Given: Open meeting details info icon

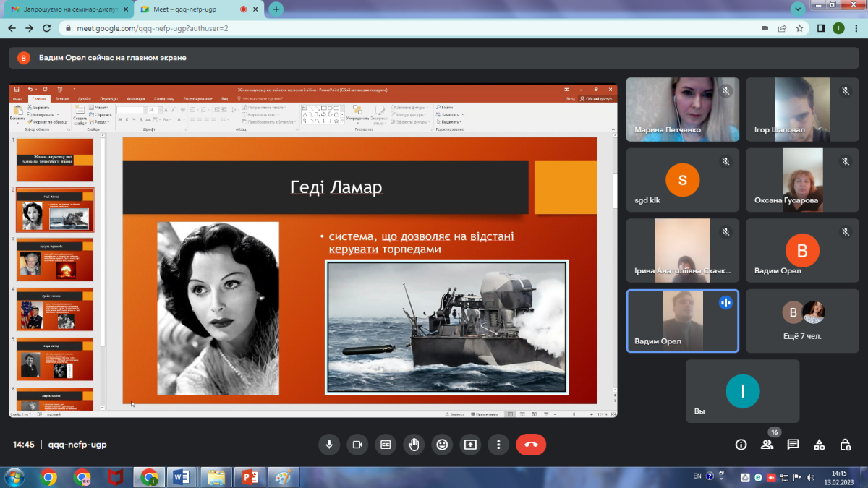Looking at the screenshot, I should (741, 445).
